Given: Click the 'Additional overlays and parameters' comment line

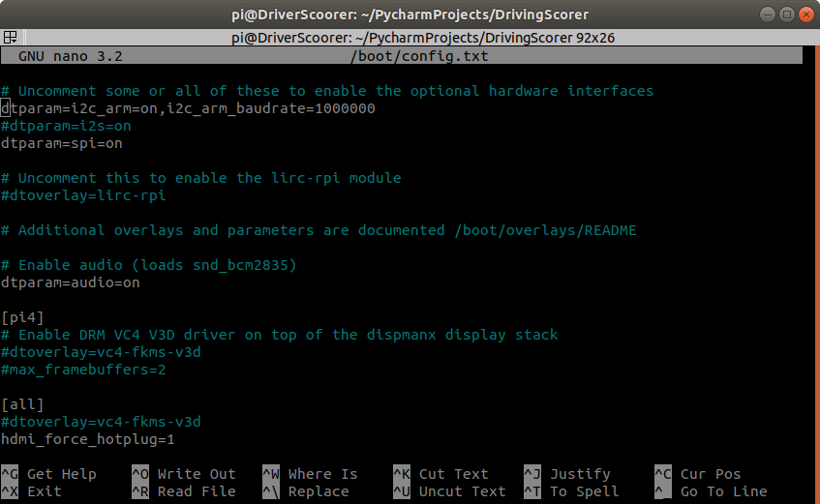Looking at the screenshot, I should pos(319,230).
